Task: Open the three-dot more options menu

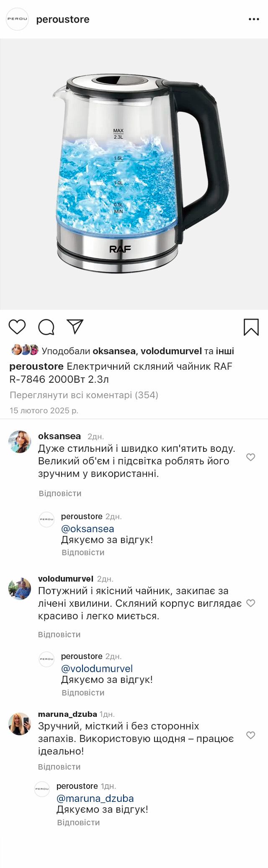Action: (254, 19)
